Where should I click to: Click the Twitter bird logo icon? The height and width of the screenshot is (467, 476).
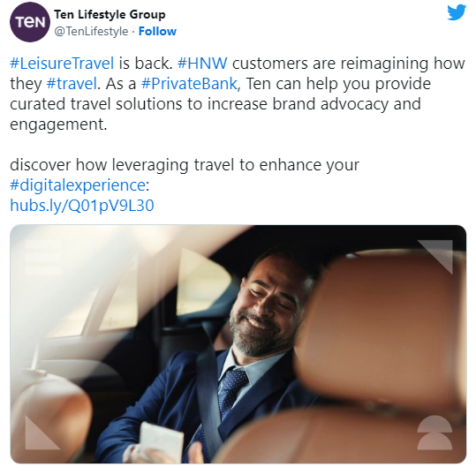(x=457, y=12)
